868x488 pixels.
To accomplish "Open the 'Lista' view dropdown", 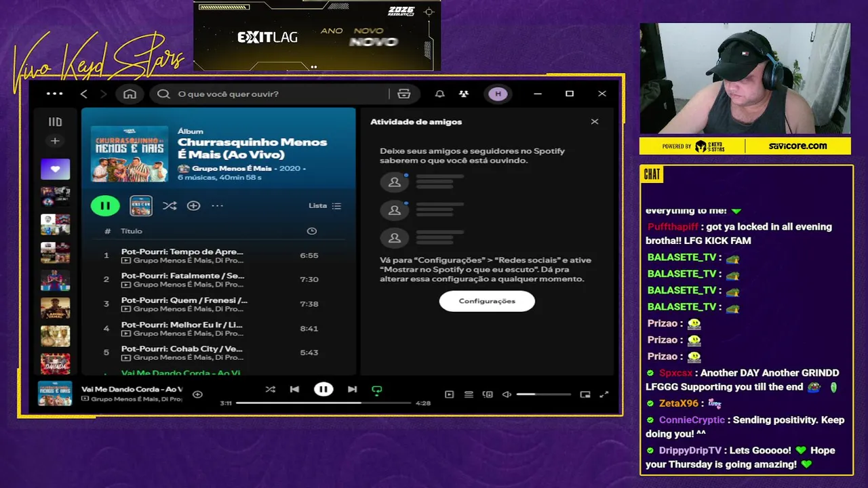I will 325,205.
